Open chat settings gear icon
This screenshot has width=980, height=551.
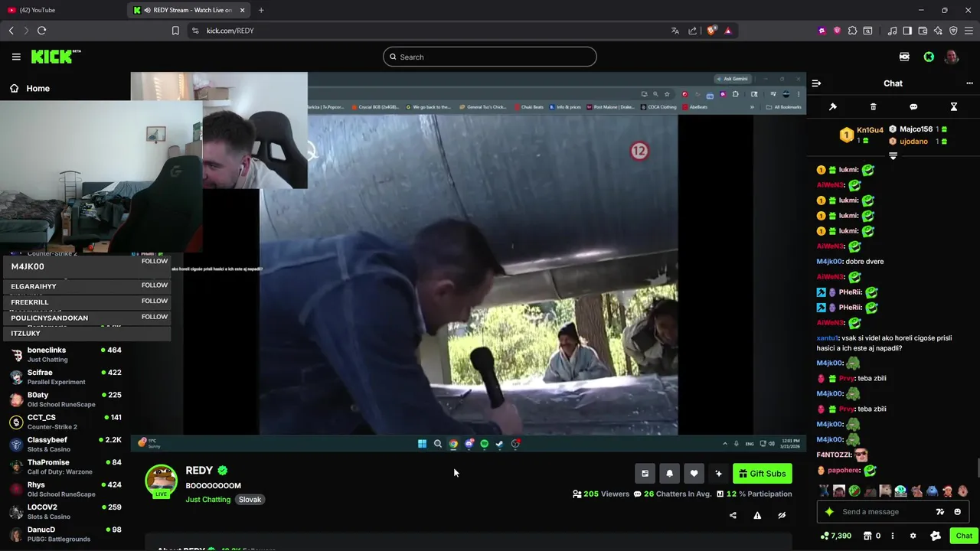coord(913,536)
